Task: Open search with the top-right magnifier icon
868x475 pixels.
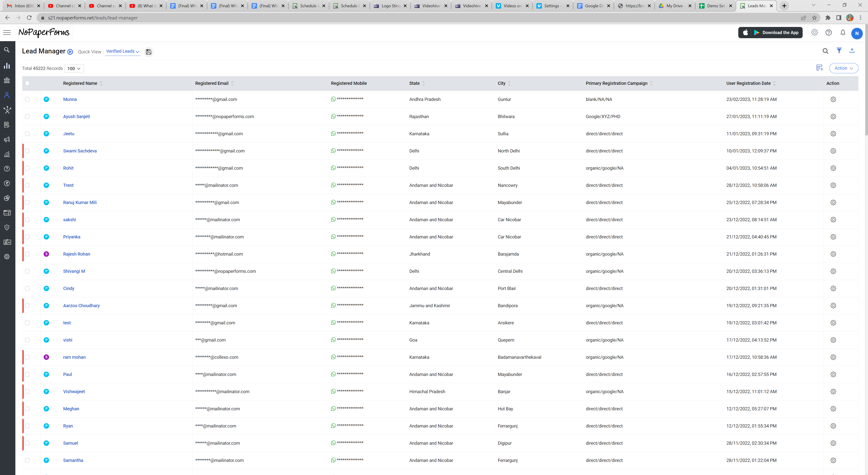Action: (825, 51)
